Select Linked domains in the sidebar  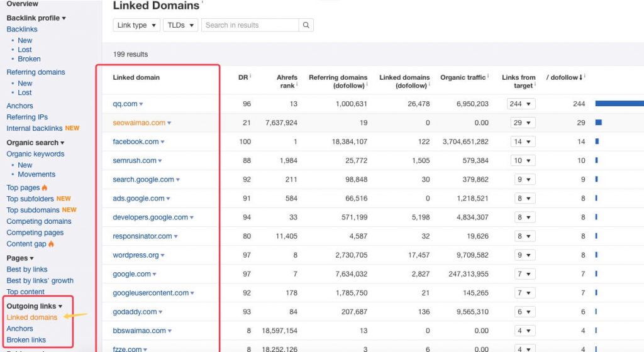32,317
